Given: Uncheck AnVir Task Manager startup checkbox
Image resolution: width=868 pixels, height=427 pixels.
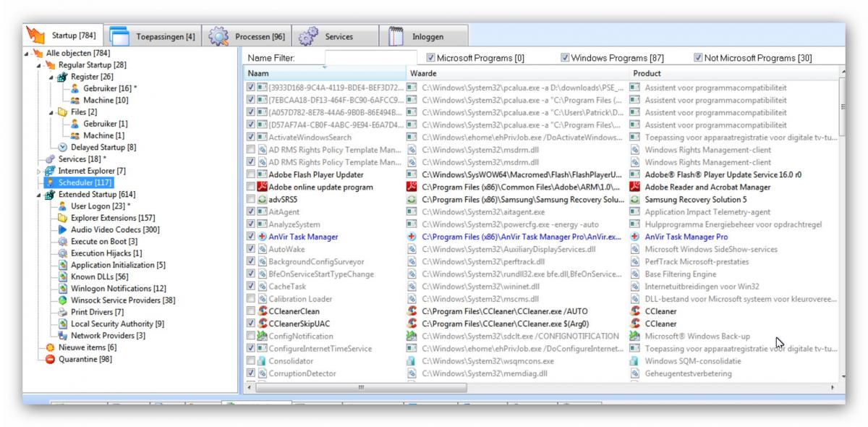Looking at the screenshot, I should point(250,237).
